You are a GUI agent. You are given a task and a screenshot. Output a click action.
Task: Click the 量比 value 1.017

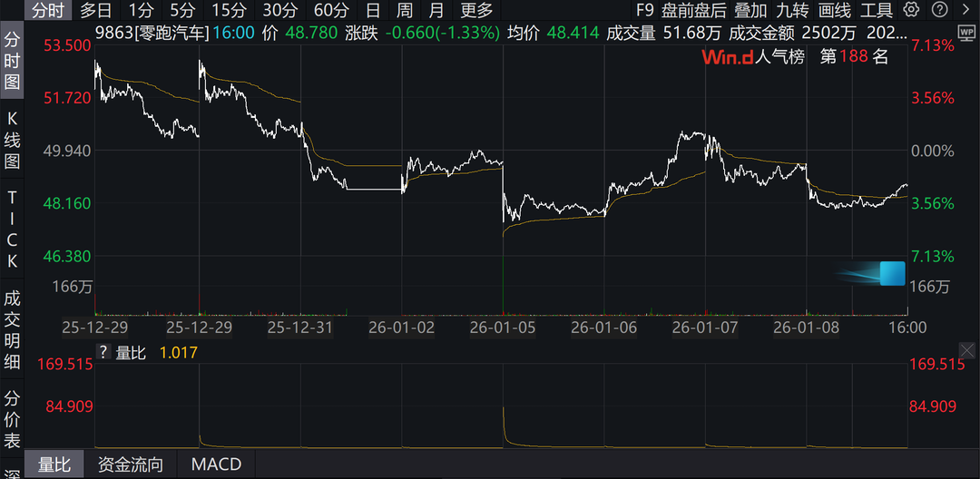pyautogui.click(x=179, y=352)
